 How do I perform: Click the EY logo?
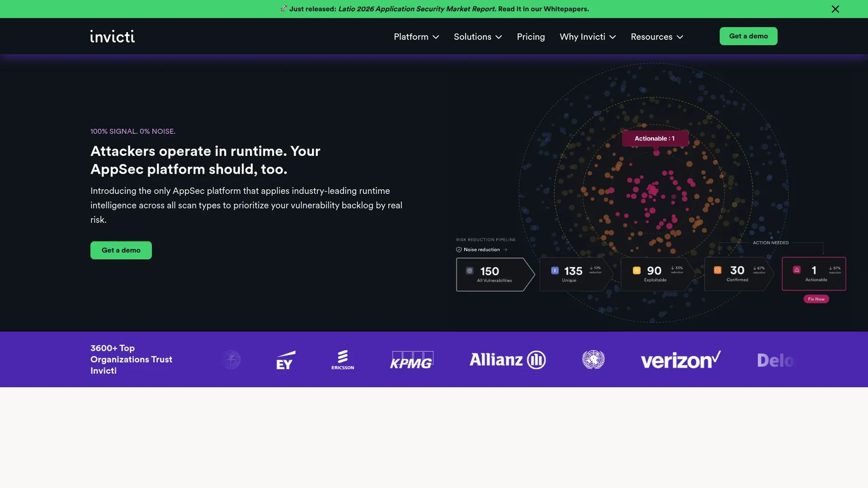(285, 360)
